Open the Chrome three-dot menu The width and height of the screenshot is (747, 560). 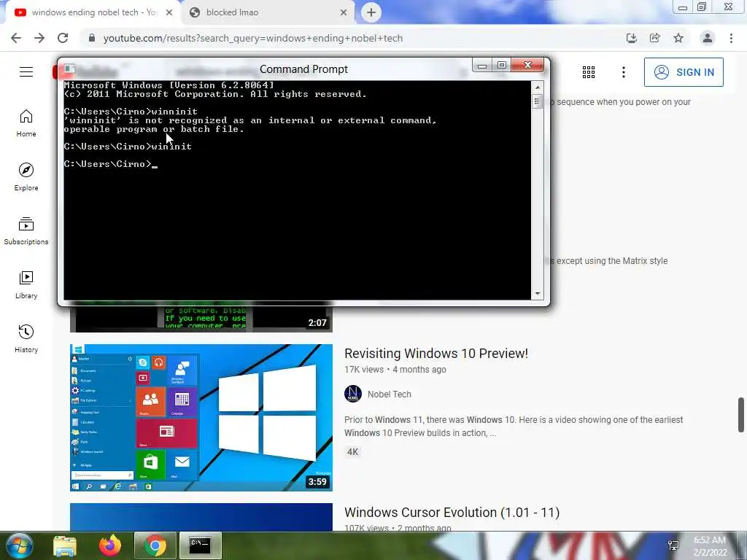[x=731, y=38]
